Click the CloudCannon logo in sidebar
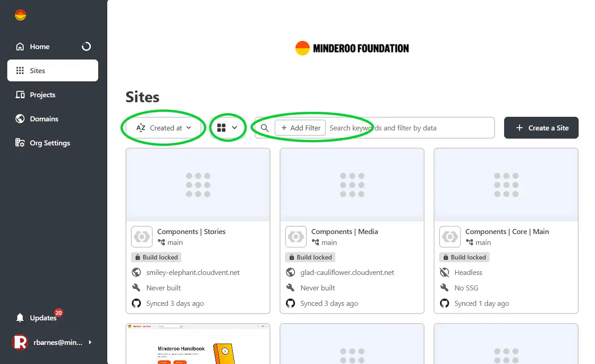595x364 pixels. (20, 15)
